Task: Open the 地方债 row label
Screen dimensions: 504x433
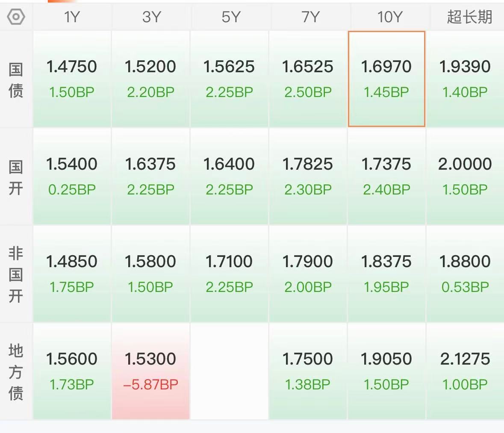Action: pyautogui.click(x=16, y=372)
